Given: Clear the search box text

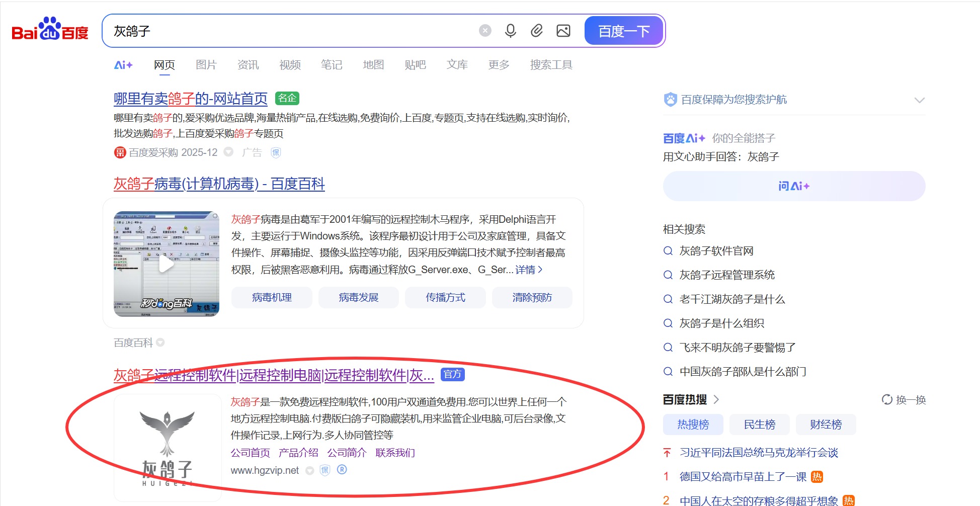Looking at the screenshot, I should pos(484,31).
